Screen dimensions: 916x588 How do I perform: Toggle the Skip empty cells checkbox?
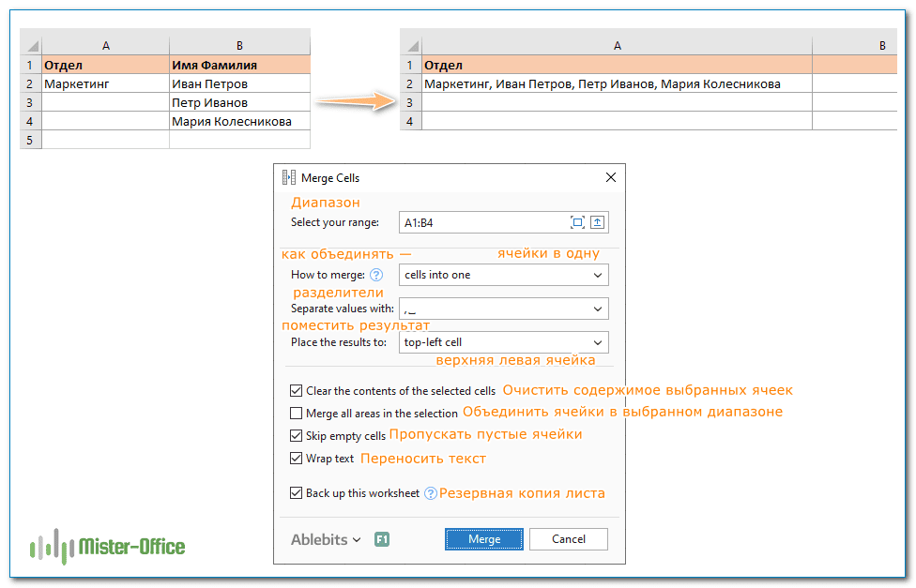tap(297, 436)
